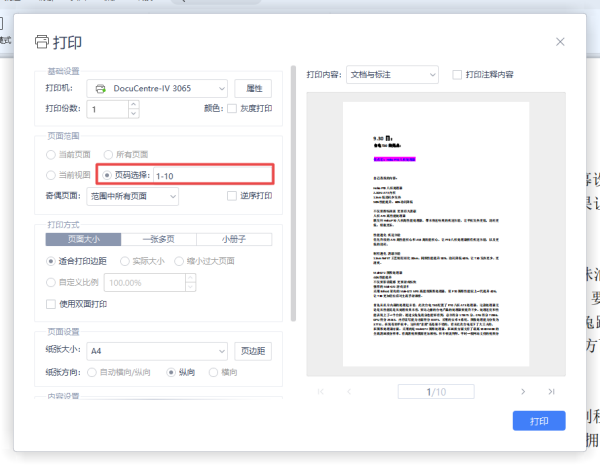Viewport: 600px width, 465px height.
Task: Enable 灰度打印 grayscale checkbox
Action: pyautogui.click(x=232, y=109)
